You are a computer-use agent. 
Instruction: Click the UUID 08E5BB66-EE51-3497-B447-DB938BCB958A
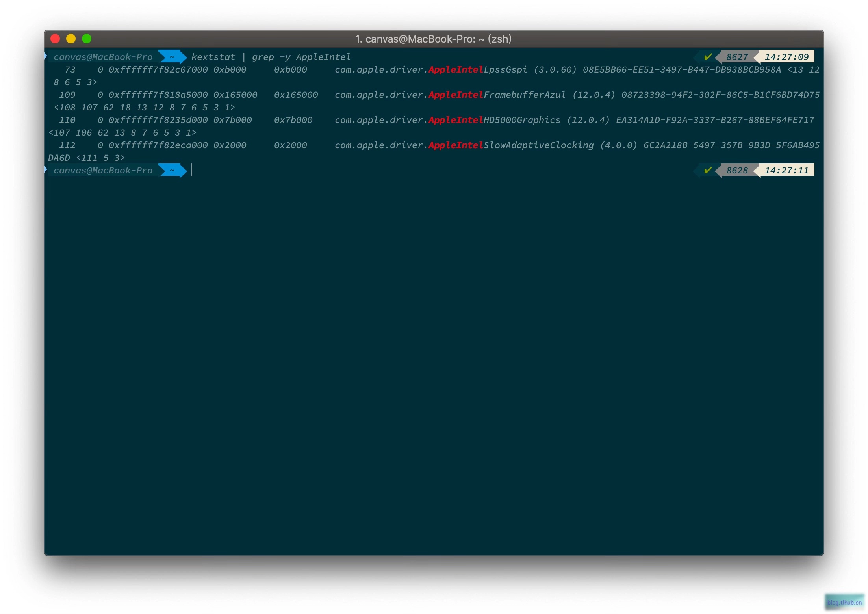[x=682, y=70]
